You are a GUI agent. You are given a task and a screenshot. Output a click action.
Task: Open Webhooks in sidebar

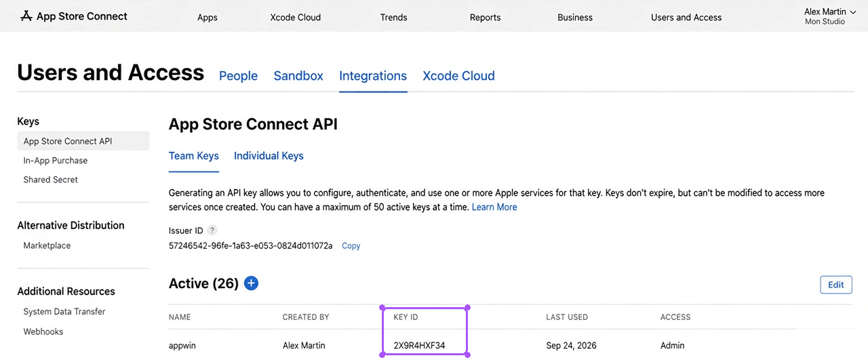(43, 332)
